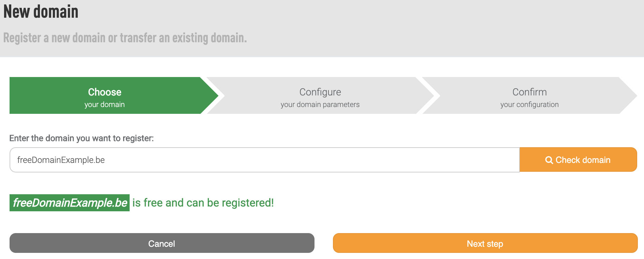Click the 'Enter the domain you want to register' label
The width and height of the screenshot is (644, 259).
tap(82, 138)
